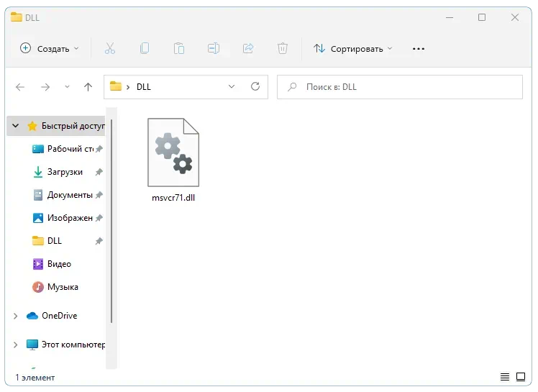The width and height of the screenshot is (538, 392).
Task: Switch to large icons view
Action: pos(521,377)
